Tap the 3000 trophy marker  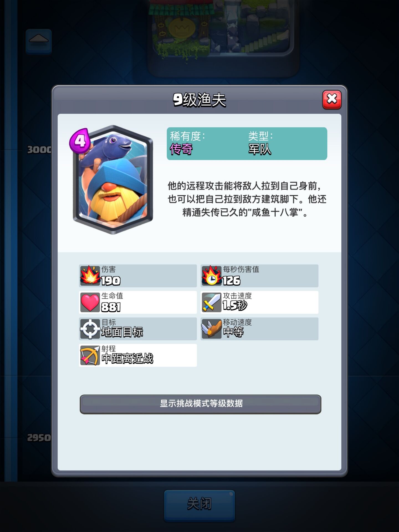pyautogui.click(x=39, y=150)
